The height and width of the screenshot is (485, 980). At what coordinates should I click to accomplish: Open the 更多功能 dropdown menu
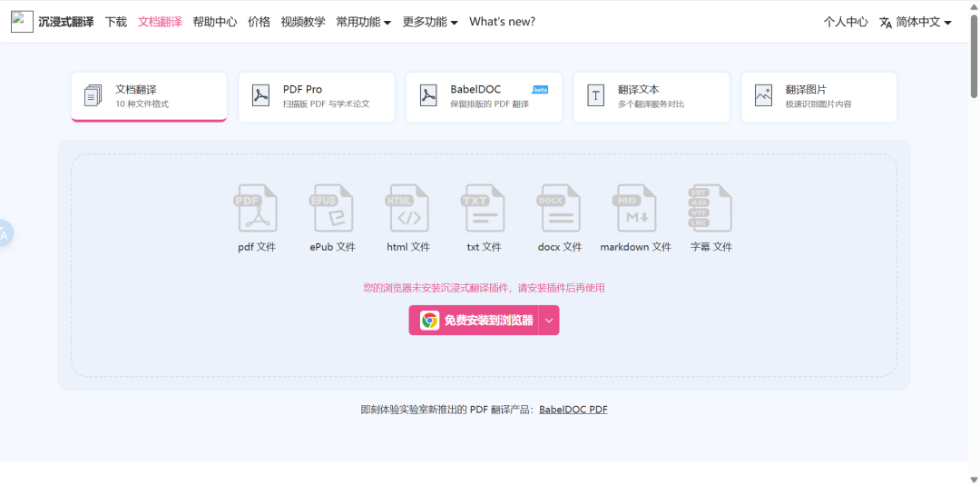click(430, 22)
